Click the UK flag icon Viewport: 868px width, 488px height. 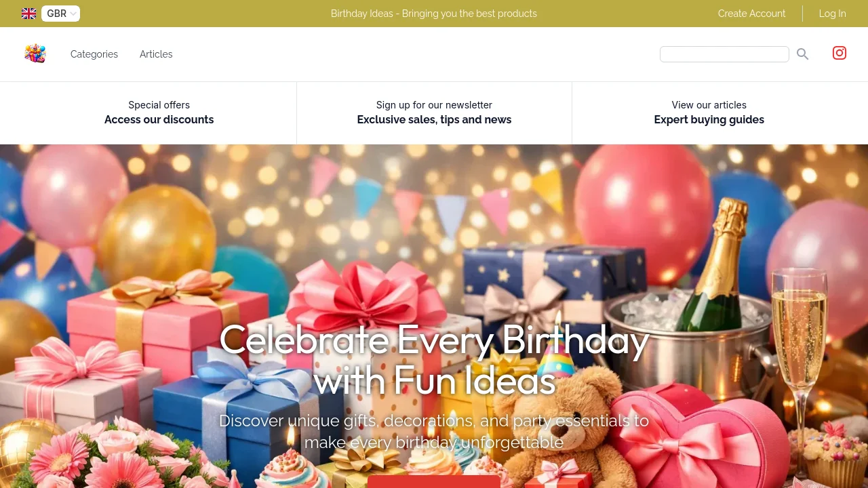(x=29, y=14)
